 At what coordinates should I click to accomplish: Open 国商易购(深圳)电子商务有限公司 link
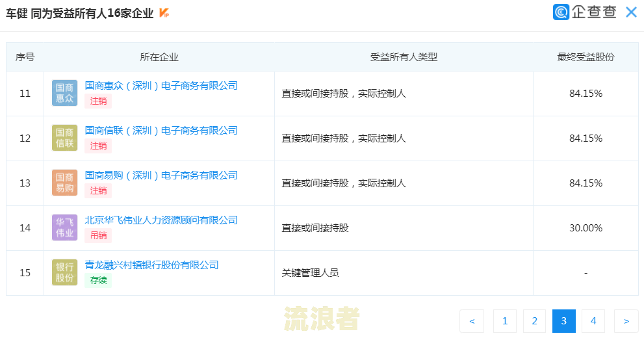[x=161, y=175]
